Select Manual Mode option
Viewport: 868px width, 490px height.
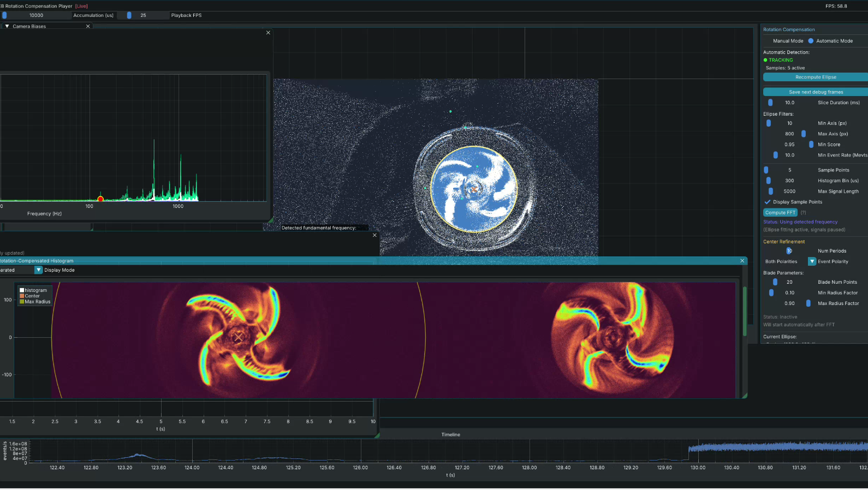(788, 41)
